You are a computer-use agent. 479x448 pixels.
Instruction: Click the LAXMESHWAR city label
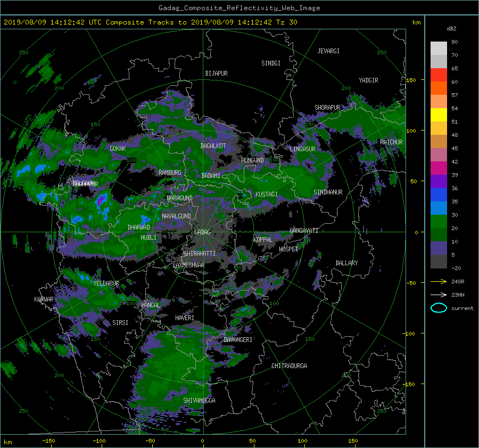click(x=188, y=265)
